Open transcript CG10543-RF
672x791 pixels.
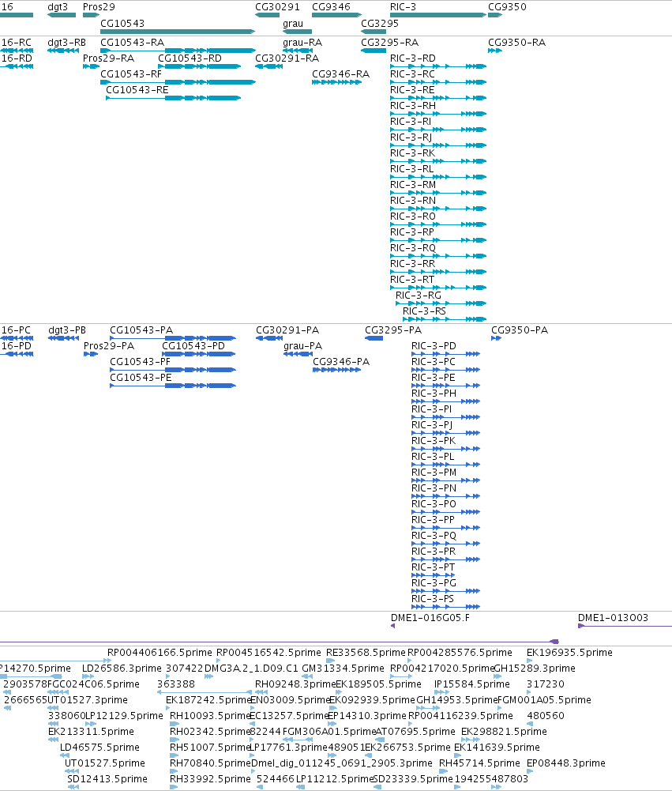coord(131,74)
